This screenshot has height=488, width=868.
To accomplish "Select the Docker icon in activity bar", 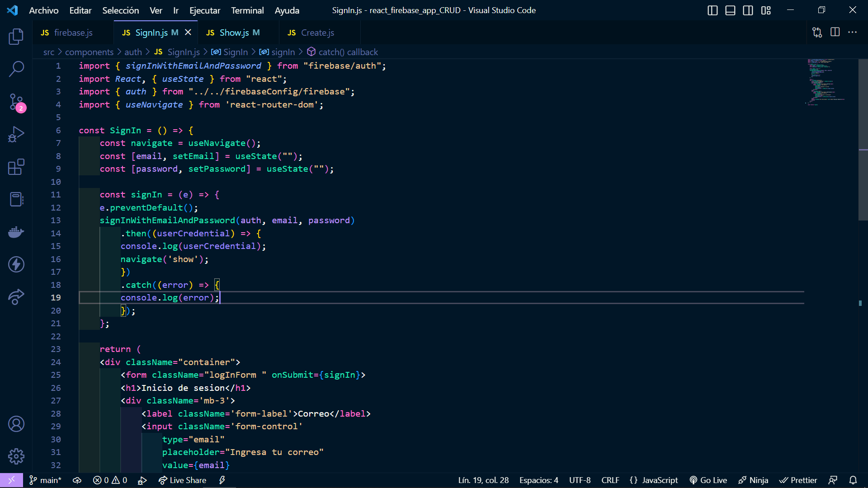I will [x=16, y=232].
